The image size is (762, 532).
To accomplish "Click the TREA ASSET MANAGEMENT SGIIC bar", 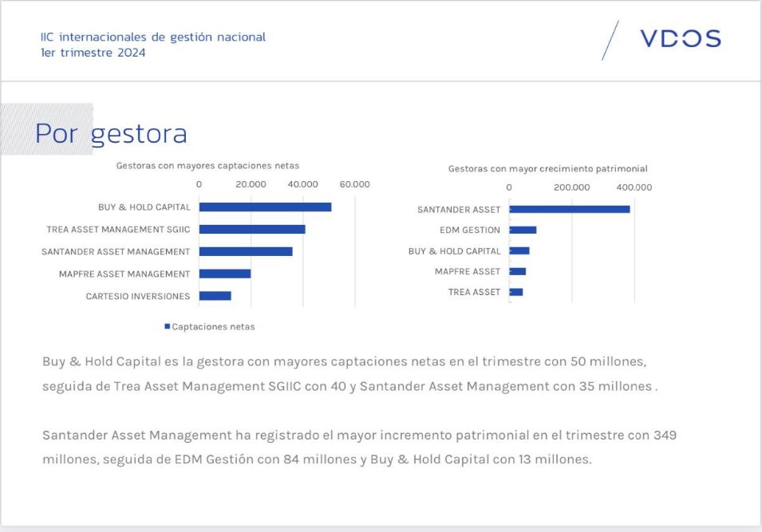I will point(252,230).
